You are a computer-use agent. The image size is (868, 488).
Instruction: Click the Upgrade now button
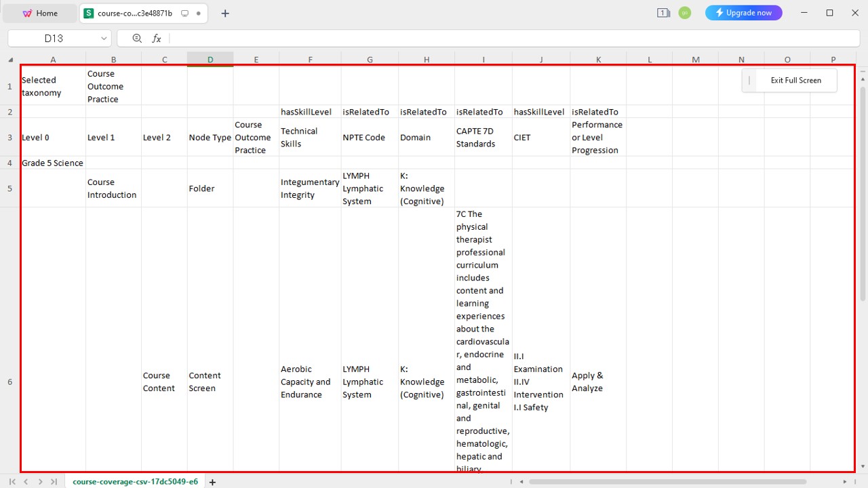(x=743, y=13)
